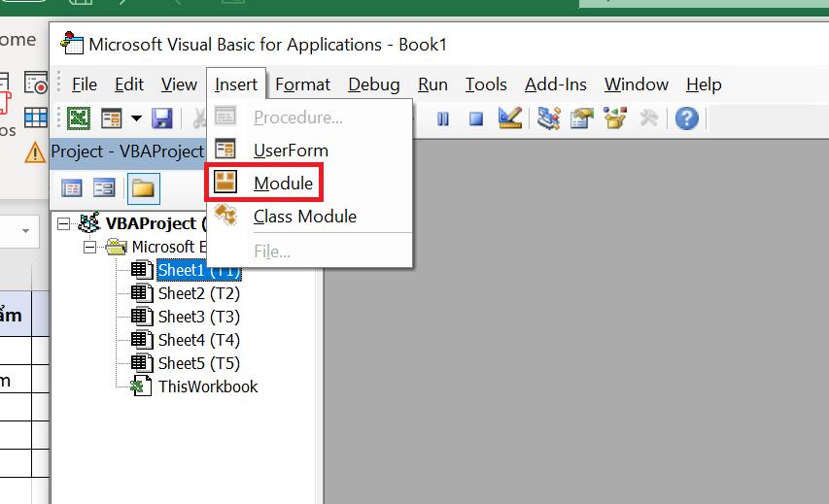Open the Object Browser toolbar icon

tap(615, 118)
